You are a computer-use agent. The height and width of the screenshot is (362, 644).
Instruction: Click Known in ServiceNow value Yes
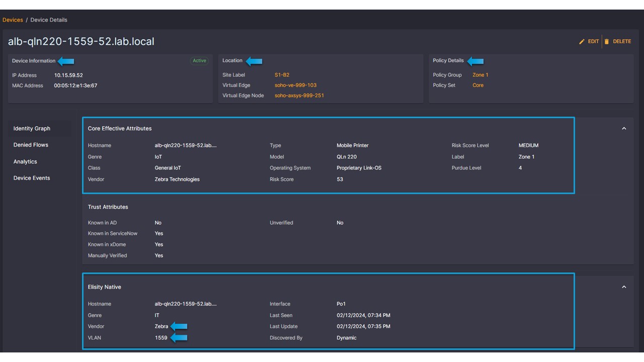coord(159,233)
